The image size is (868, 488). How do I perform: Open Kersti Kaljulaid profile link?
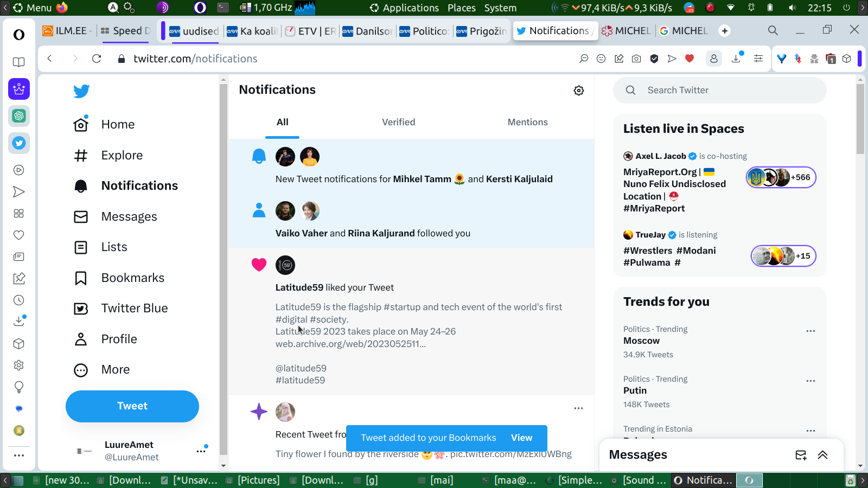point(519,179)
